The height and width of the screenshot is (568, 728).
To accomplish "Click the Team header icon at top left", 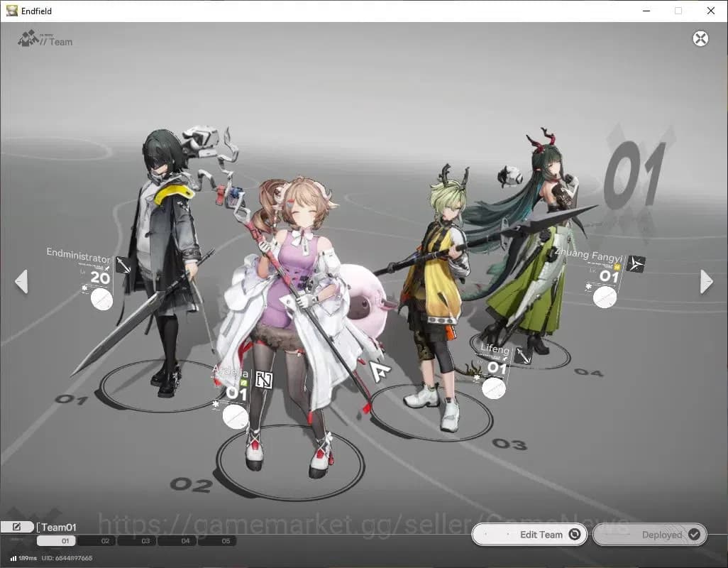I will (x=28, y=38).
